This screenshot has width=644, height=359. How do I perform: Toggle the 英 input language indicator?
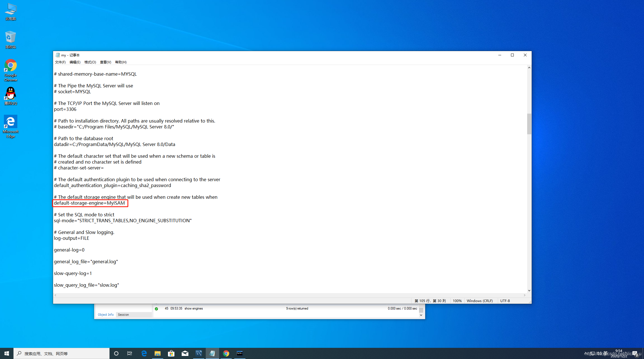pyautogui.click(x=605, y=353)
